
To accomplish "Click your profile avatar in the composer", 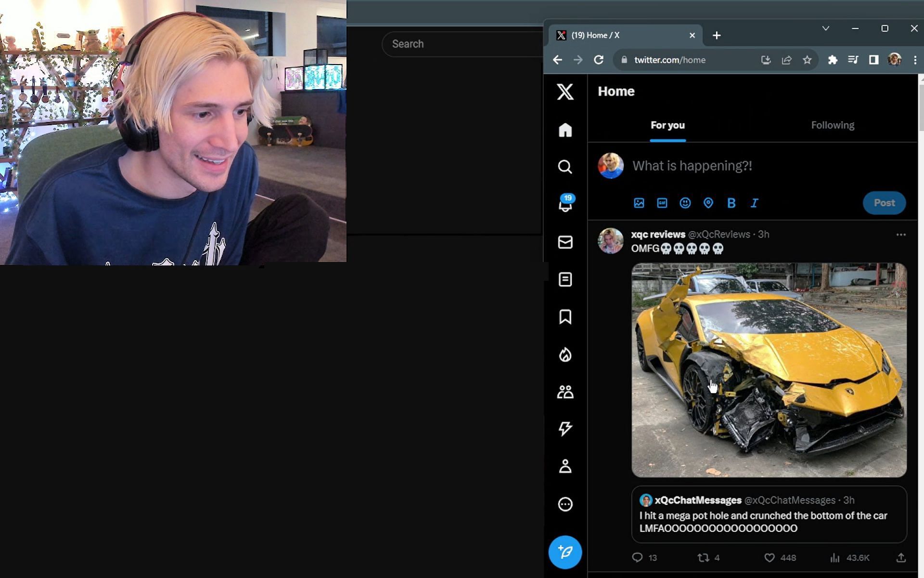I will point(610,166).
